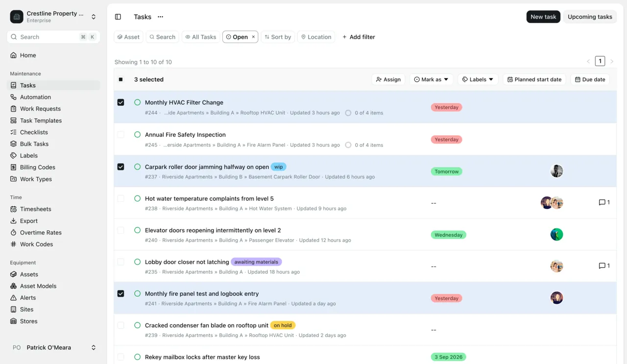Mark Rekey mailbox locks status circle
The width and height of the screenshot is (627, 364).
(x=137, y=357)
